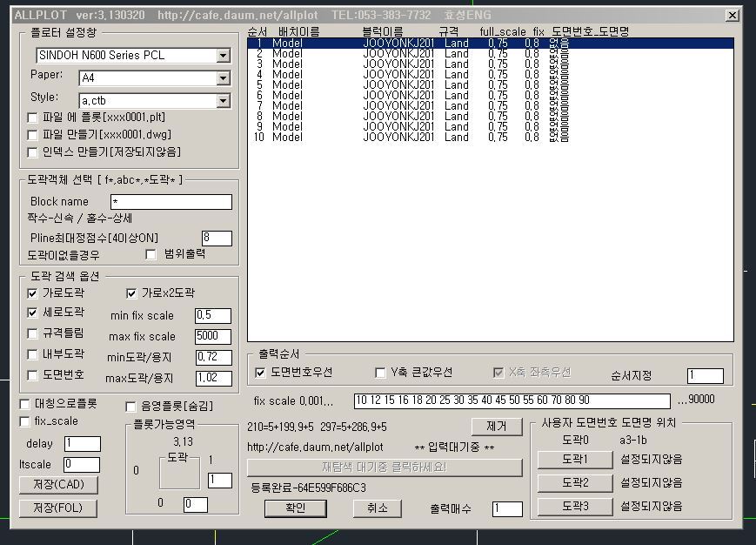Click the 제거 button
The width and height of the screenshot is (756, 545).
click(496, 427)
